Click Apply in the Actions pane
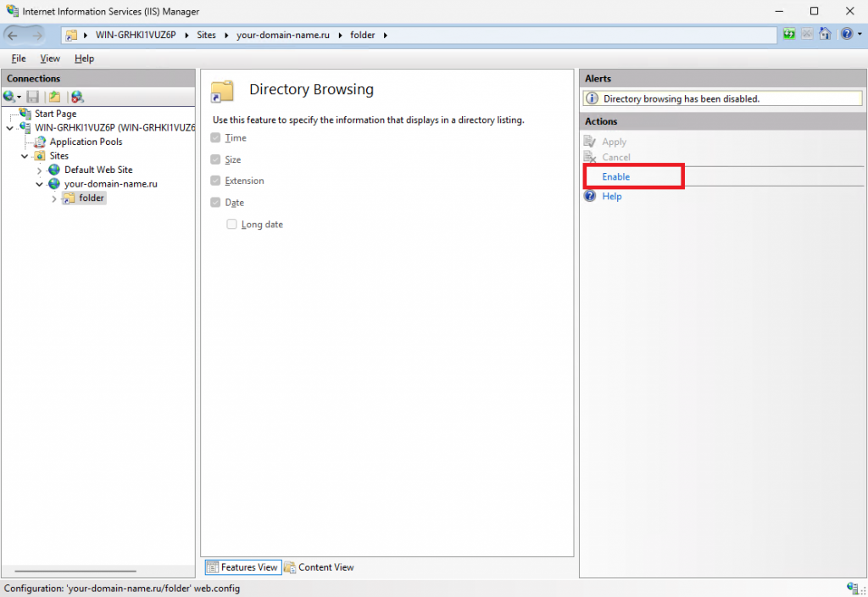The width and height of the screenshot is (868, 597). coord(614,142)
